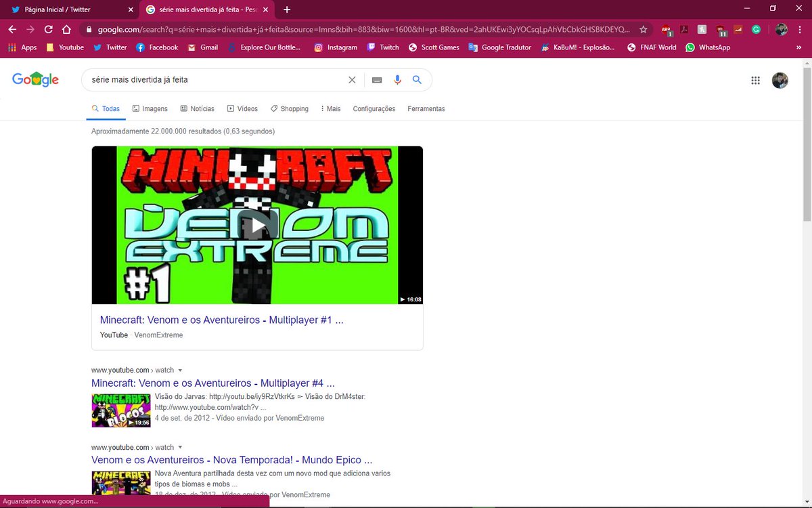The width and height of the screenshot is (812, 508).
Task: Open the Adblock Plus extension
Action: coord(667,29)
